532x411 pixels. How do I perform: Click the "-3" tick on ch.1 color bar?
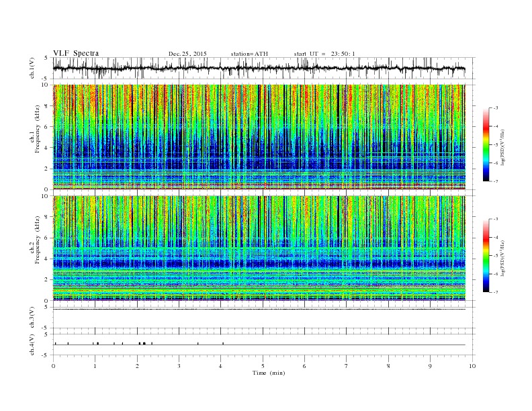click(496, 108)
